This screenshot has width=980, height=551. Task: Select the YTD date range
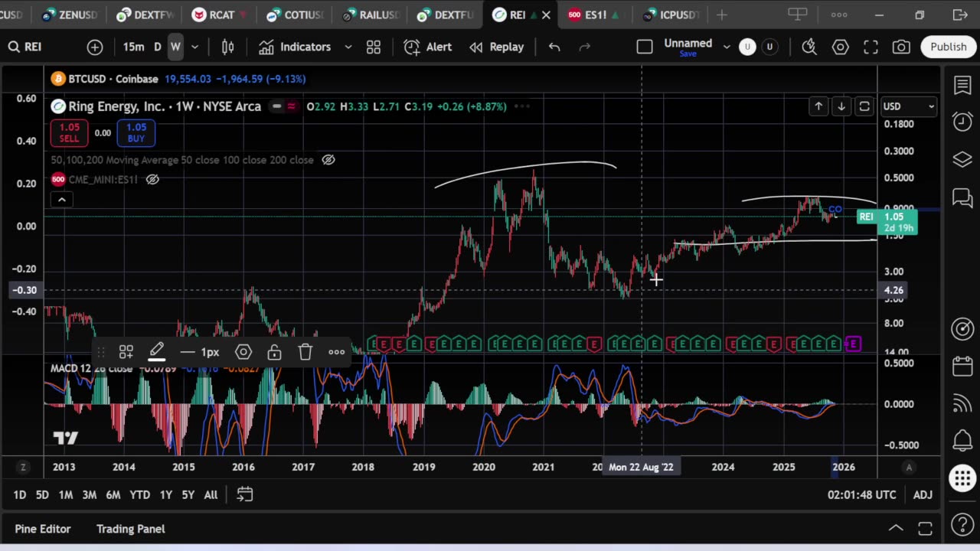[x=139, y=495]
